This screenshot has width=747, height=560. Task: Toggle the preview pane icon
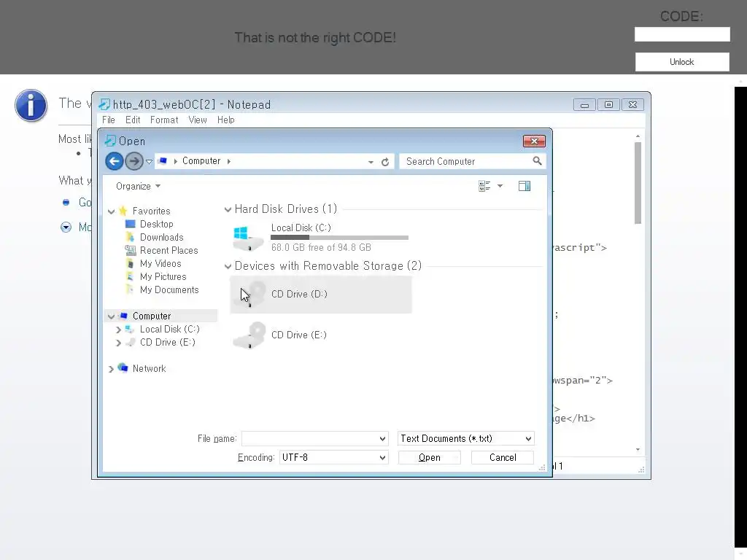(x=525, y=186)
